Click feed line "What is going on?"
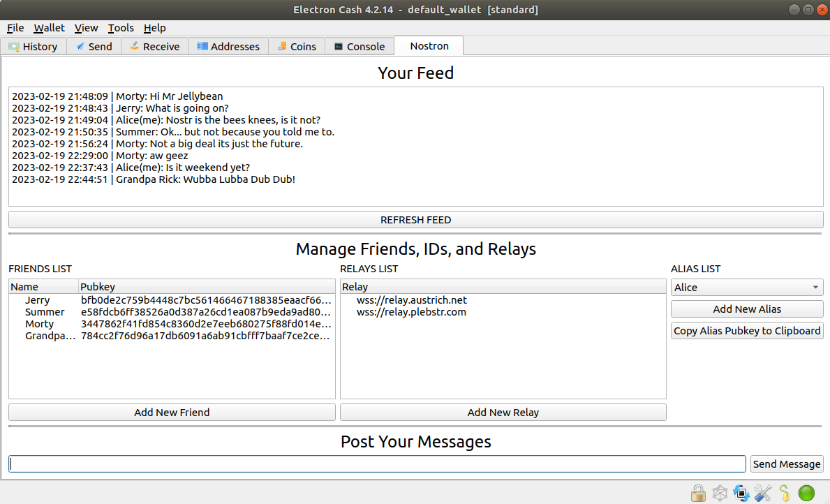 (120, 108)
